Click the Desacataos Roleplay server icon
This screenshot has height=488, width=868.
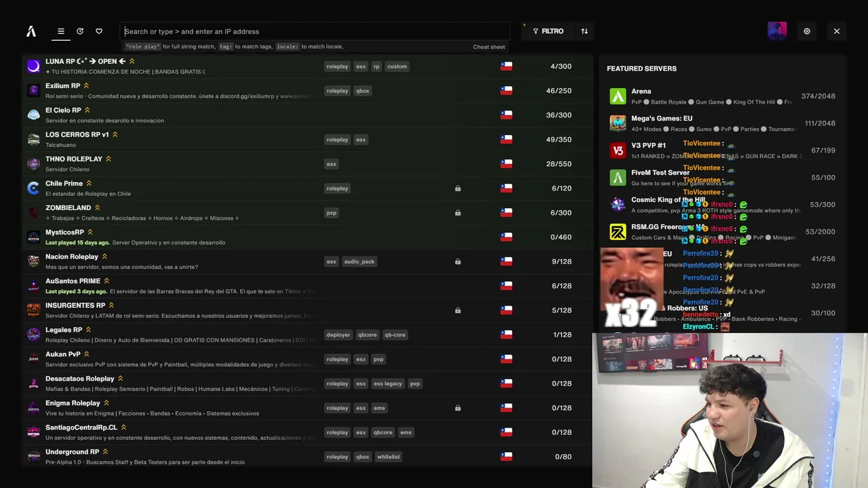tap(33, 384)
